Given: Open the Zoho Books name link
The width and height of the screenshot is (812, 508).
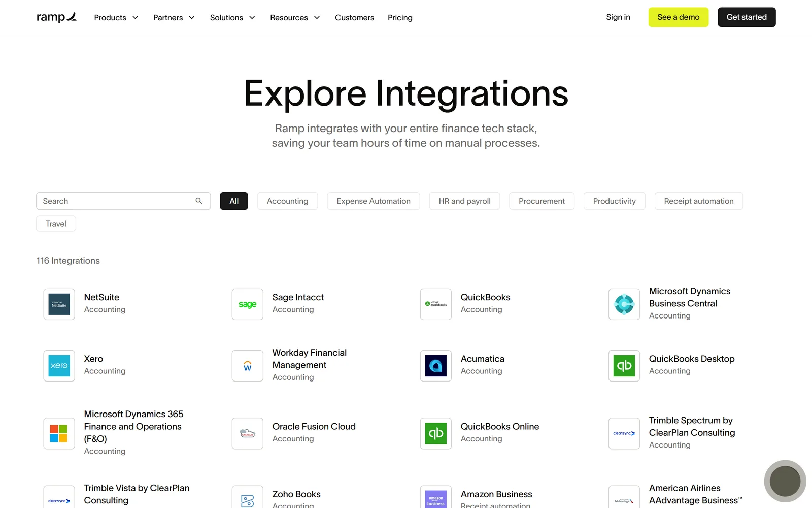Looking at the screenshot, I should (296, 494).
